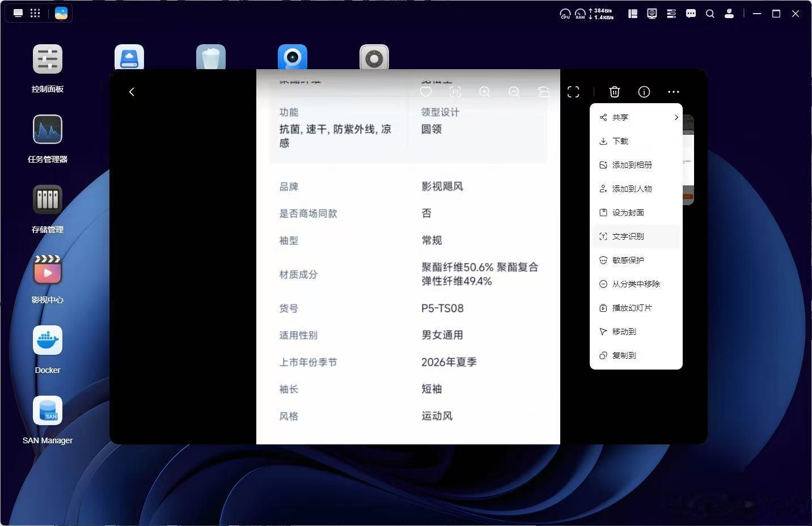Show photo details with the info icon
This screenshot has height=526, width=812.
point(644,92)
